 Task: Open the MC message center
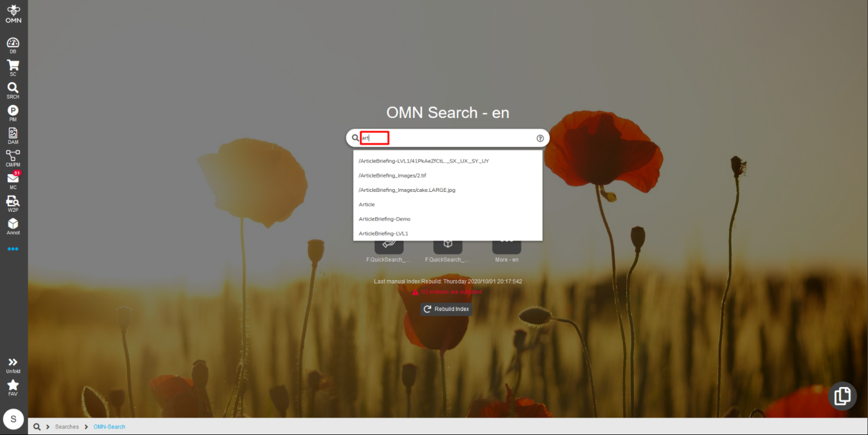click(13, 181)
